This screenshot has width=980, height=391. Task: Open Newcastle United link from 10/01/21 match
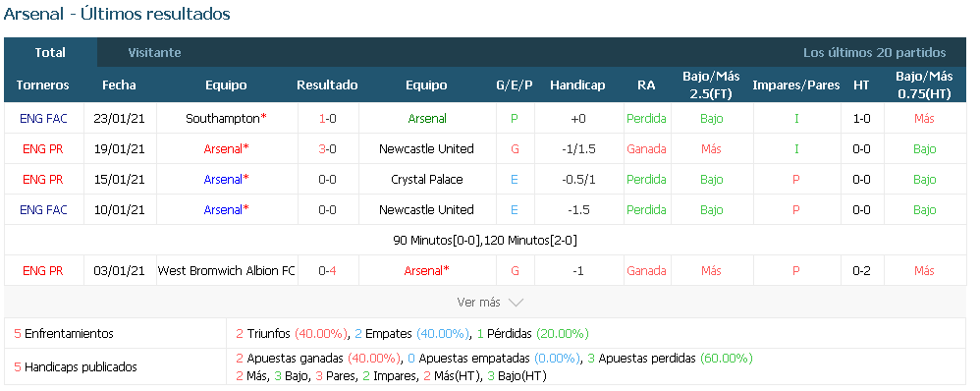[427, 210]
